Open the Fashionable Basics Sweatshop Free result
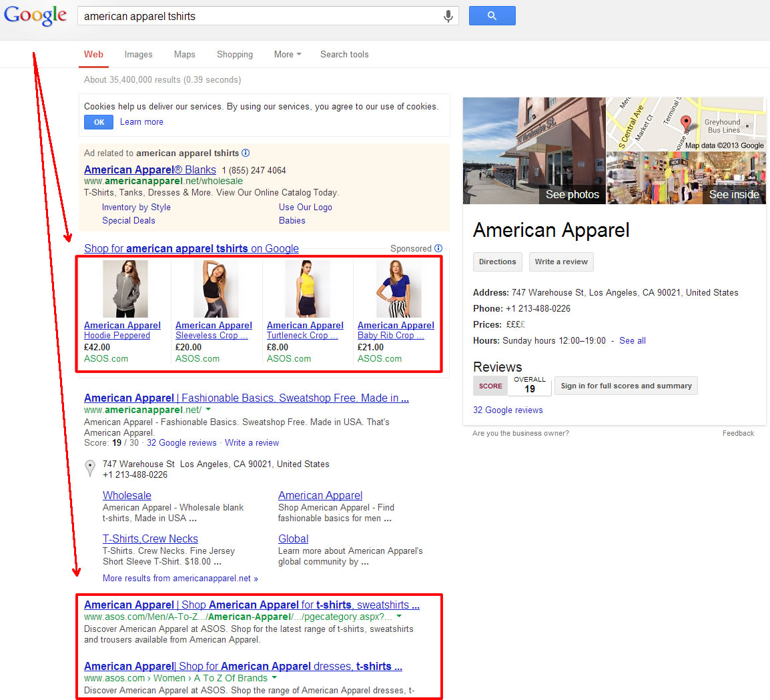 coord(246,398)
